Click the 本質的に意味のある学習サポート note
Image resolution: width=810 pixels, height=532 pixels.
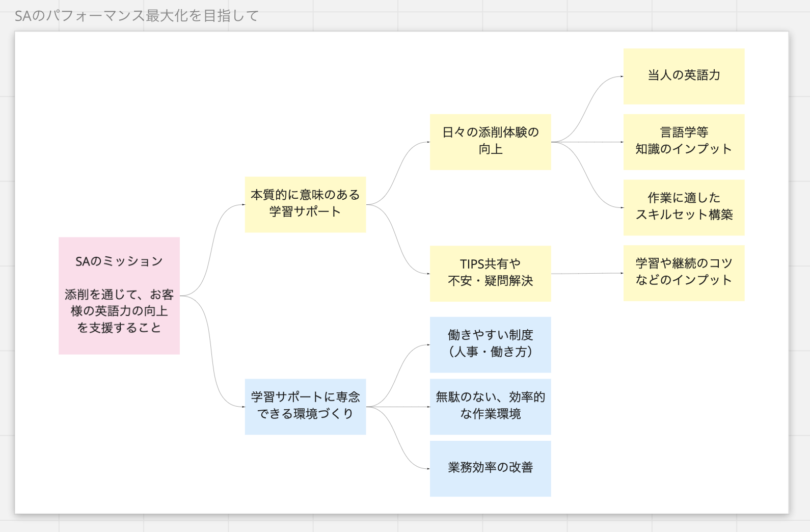click(x=305, y=204)
